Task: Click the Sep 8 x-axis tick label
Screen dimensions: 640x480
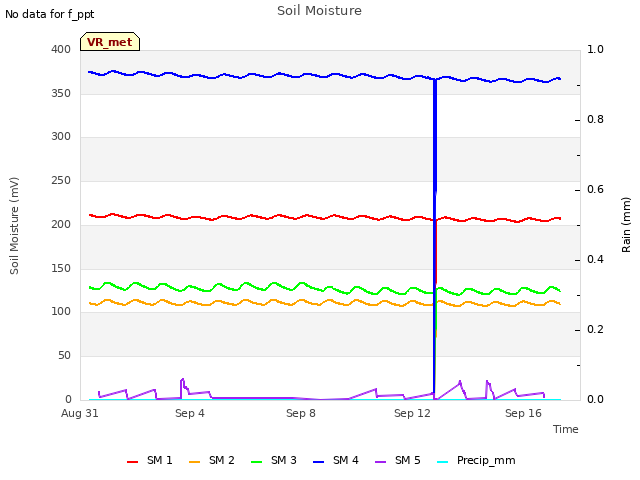Action: (301, 413)
